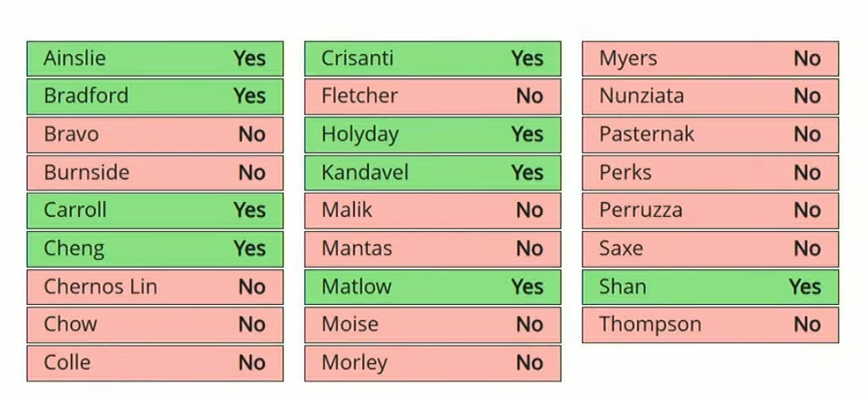Click Carroll's green vote row
The height and width of the screenshot is (398, 868).
(x=154, y=210)
